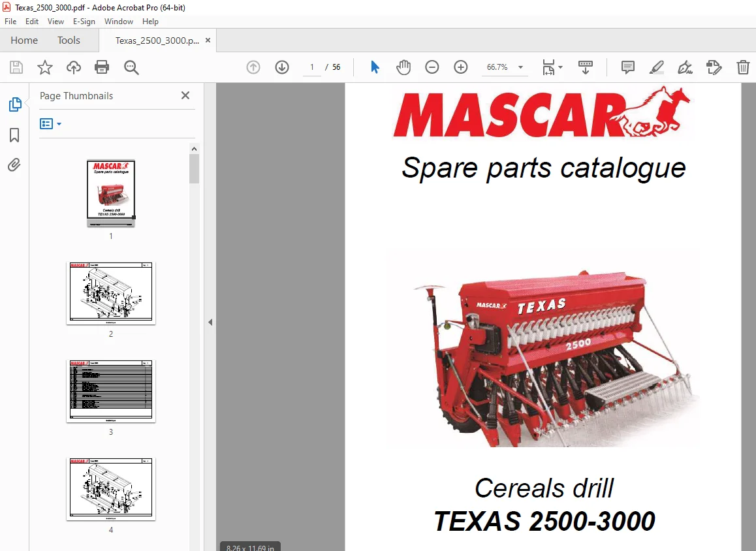Click the total pages '56' text
This screenshot has height=551, width=756.
tap(336, 67)
